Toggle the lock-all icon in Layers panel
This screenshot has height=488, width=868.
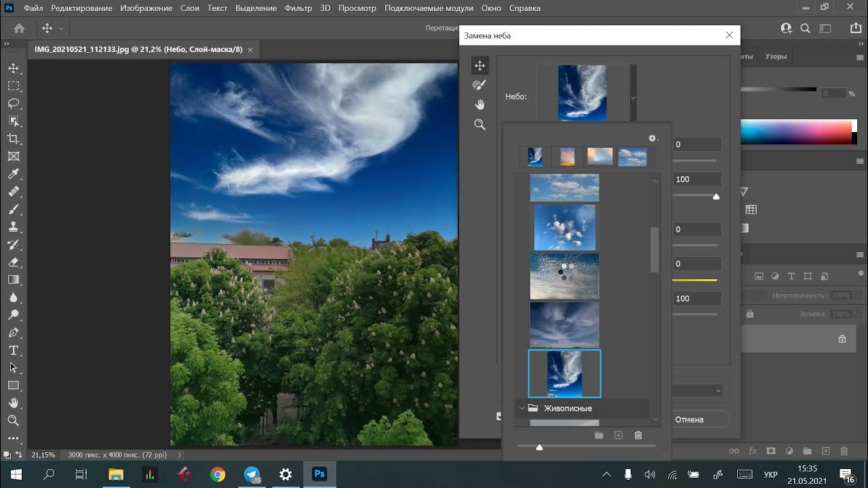750,314
